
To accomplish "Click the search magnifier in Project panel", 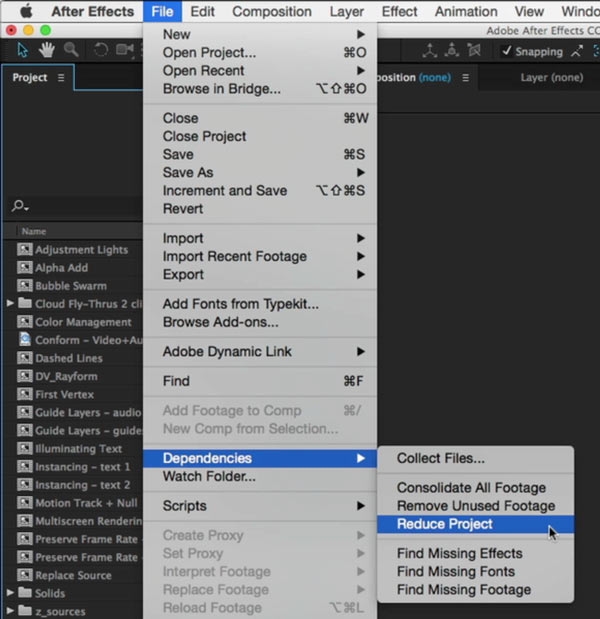I will tap(19, 206).
